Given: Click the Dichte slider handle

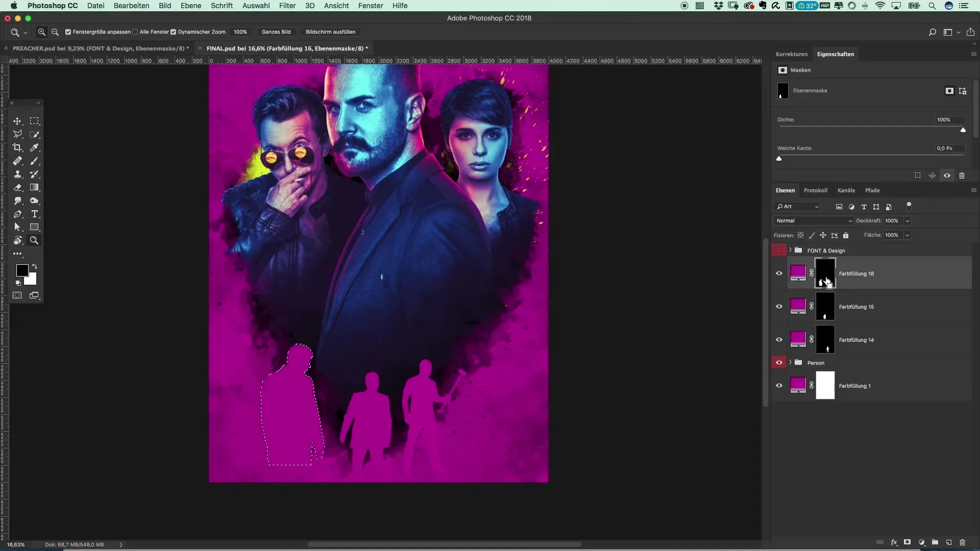Looking at the screenshot, I should click(x=963, y=130).
